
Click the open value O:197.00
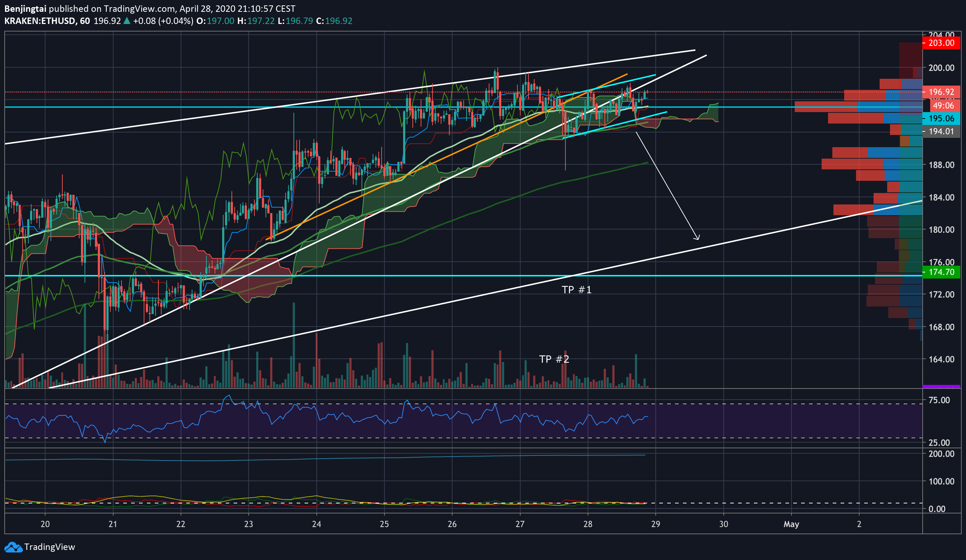[215, 21]
